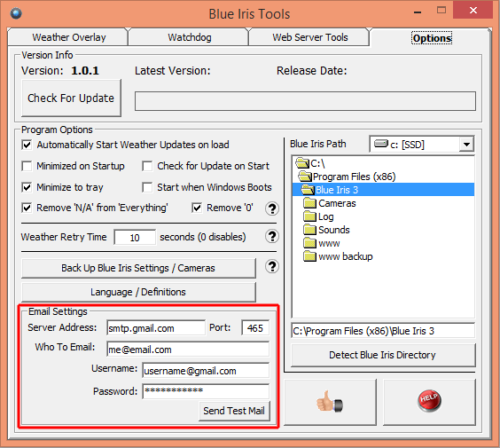The image size is (500, 448).
Task: Switch to the Weather Overlay tab
Action: (x=69, y=37)
